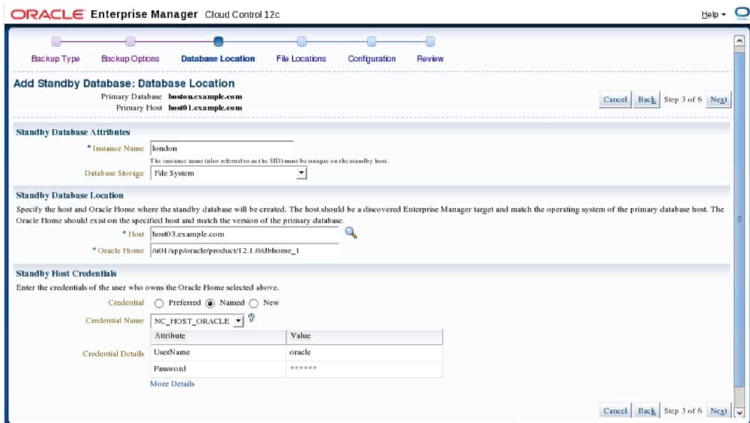Screen dimensions: 750x423
Task: Click the Host input field
Action: pyautogui.click(x=244, y=234)
